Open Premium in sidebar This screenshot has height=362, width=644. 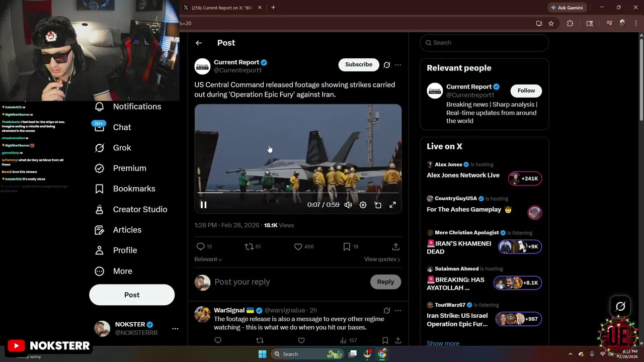pos(120,168)
